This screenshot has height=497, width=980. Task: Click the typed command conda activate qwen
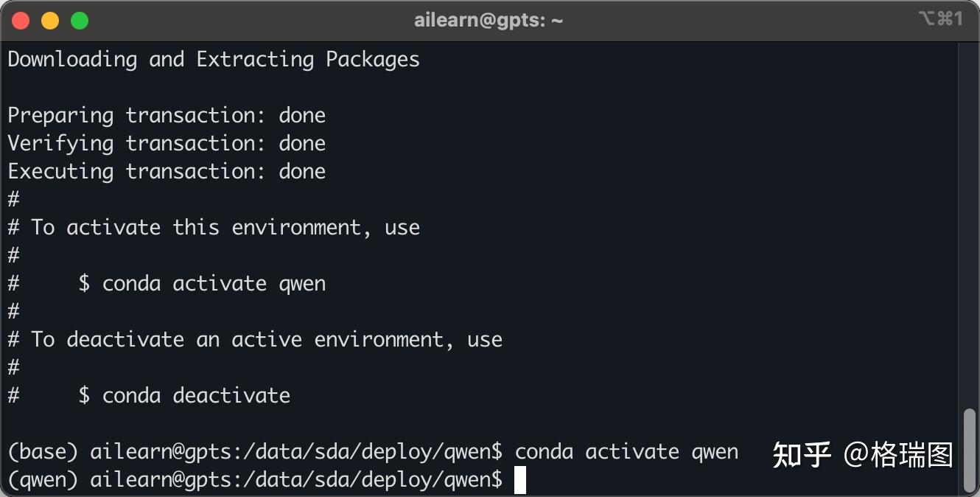coord(626,451)
